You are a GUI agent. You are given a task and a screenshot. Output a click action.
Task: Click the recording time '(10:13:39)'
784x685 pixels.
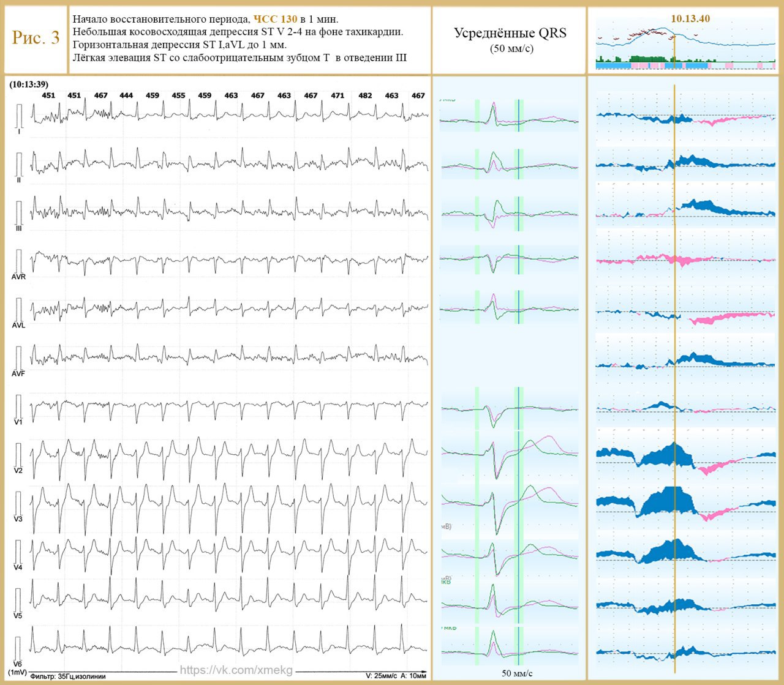29,84
